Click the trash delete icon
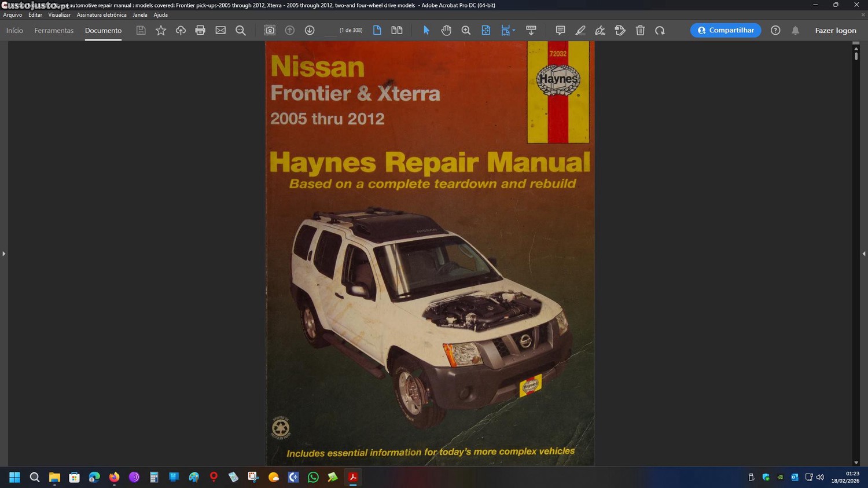The image size is (868, 488). [x=640, y=30]
